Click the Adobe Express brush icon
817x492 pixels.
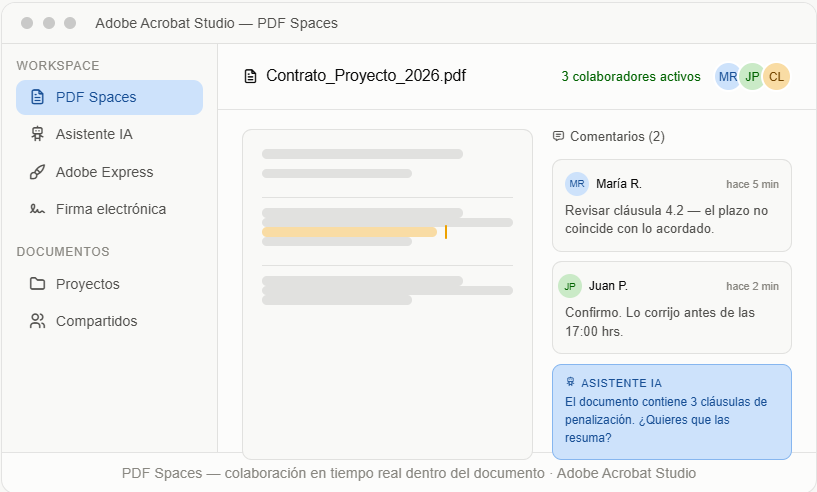click(x=37, y=172)
